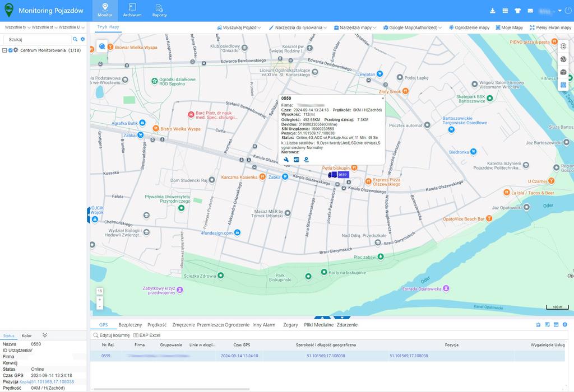Open the t-shirt skin theme icon
The image size is (574, 392).
click(517, 11)
